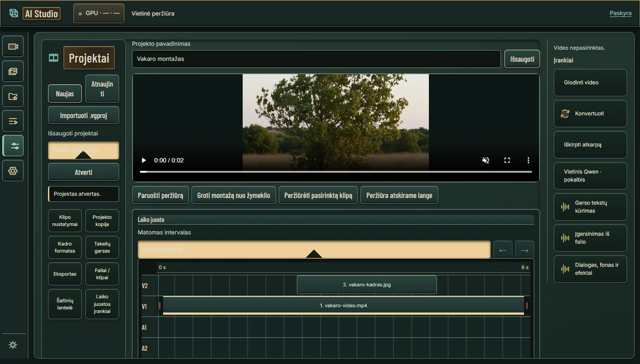
Task: Open the Failai / klipai panel
Action: click(x=102, y=274)
